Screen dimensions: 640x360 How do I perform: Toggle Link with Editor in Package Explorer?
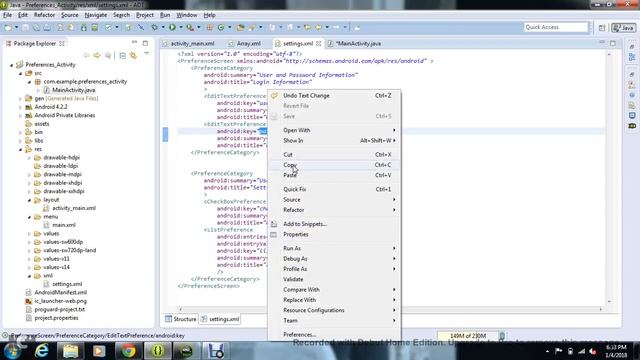pos(133,56)
